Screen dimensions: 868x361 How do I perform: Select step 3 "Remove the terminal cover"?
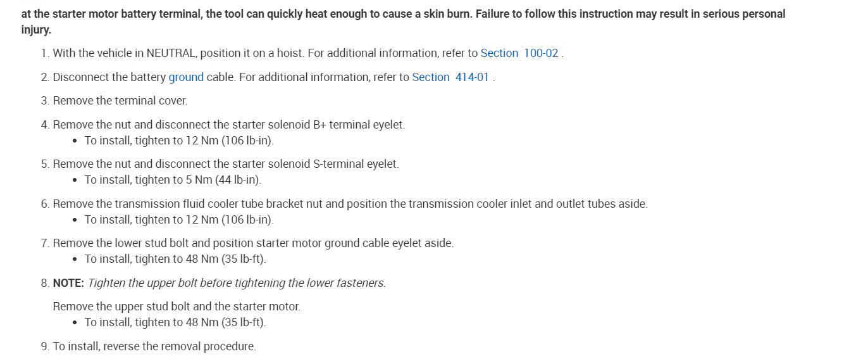120,101
